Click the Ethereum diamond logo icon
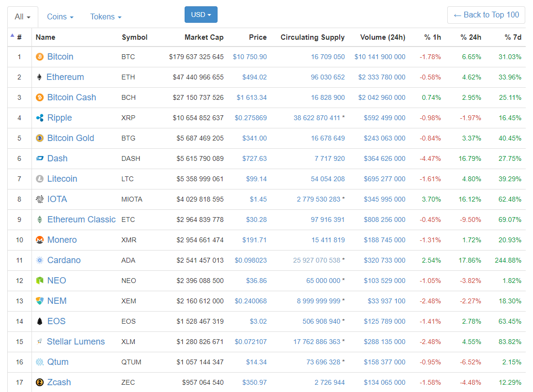This screenshot has width=533, height=392. coord(39,77)
